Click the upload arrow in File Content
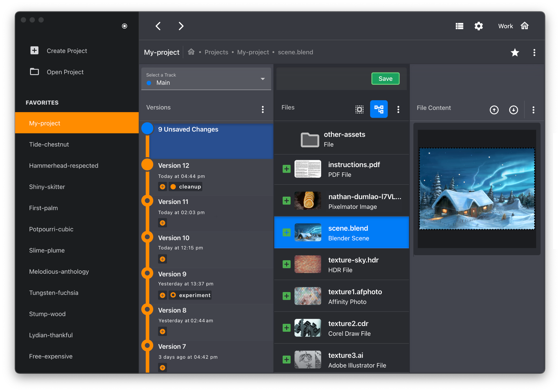The width and height of the screenshot is (560, 392). click(x=494, y=110)
